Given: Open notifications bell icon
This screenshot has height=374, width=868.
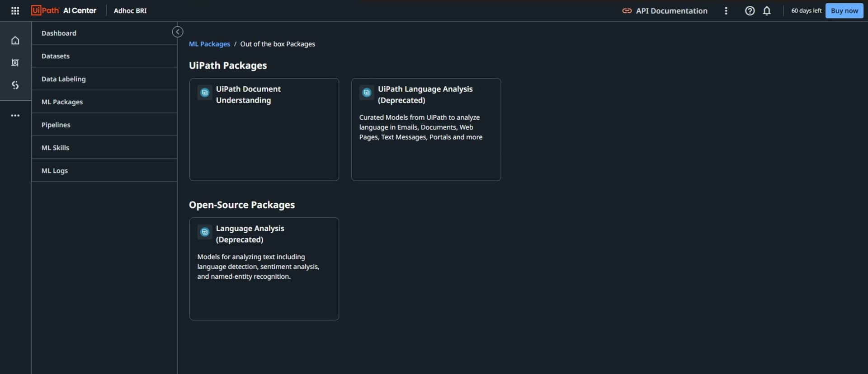Looking at the screenshot, I should [x=767, y=11].
